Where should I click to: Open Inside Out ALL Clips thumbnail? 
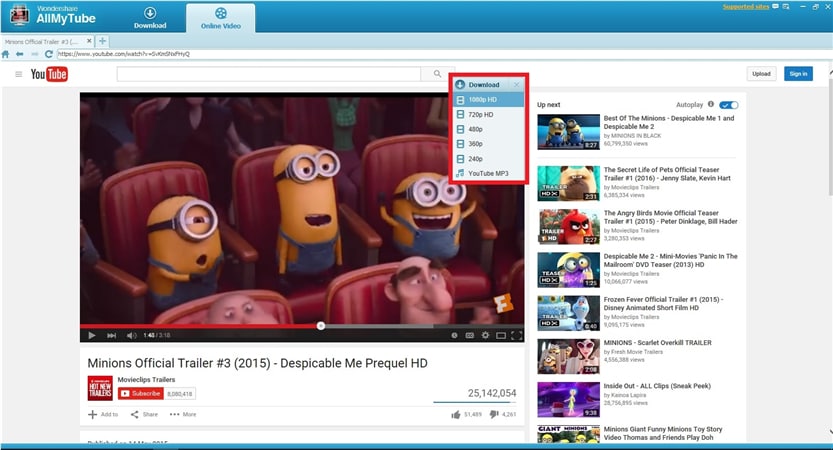click(x=568, y=400)
